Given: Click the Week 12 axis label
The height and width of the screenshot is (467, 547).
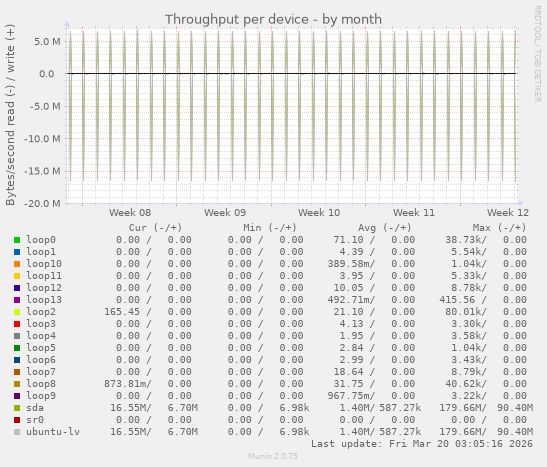Looking at the screenshot, I should click(508, 213).
